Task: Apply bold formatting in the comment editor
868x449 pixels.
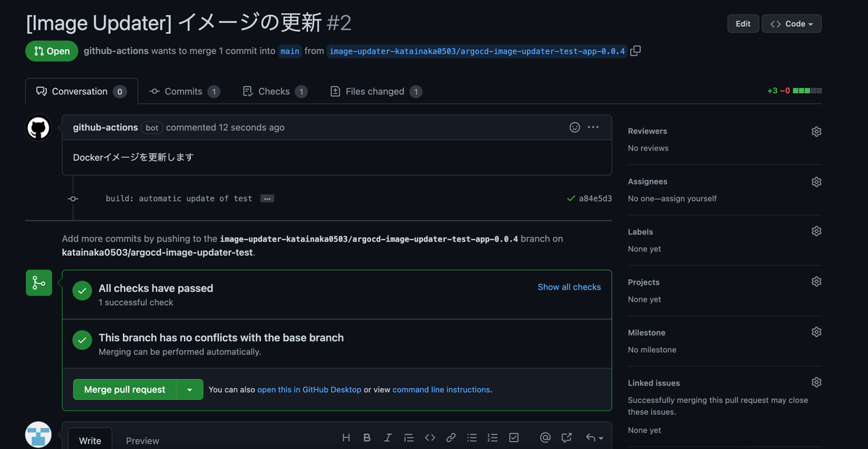Action: pos(367,437)
